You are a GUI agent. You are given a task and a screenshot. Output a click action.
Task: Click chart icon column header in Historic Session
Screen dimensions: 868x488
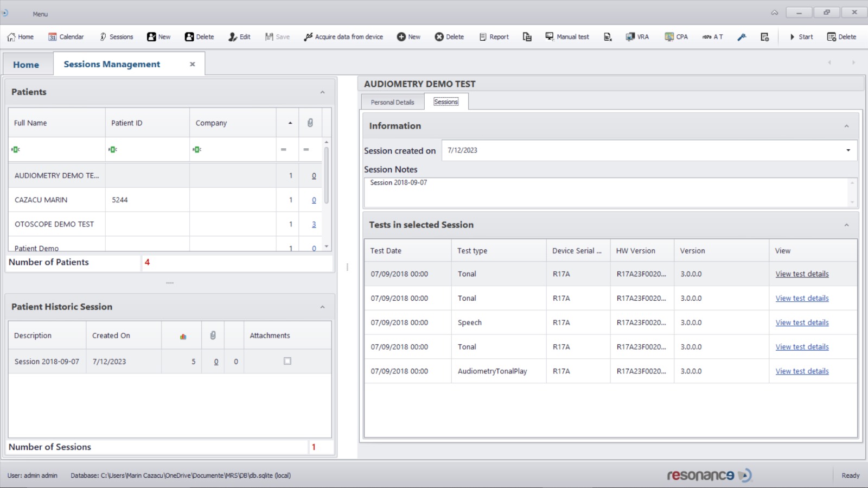point(183,336)
